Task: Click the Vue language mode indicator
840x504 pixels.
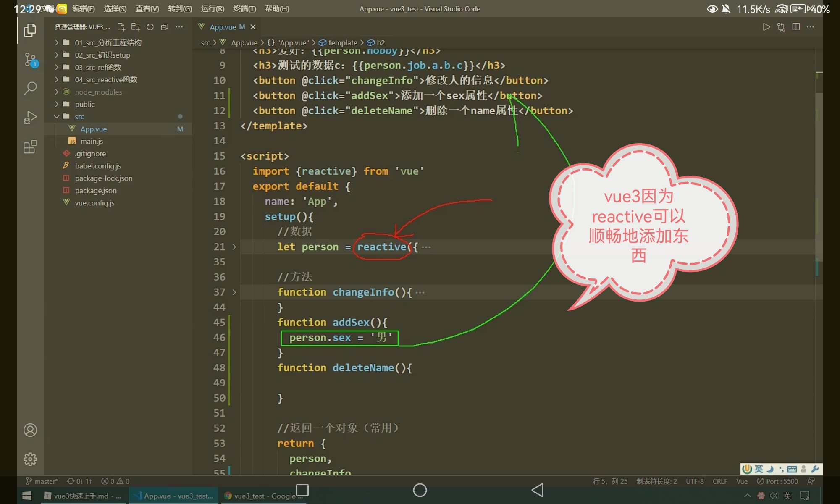Action: click(x=742, y=481)
